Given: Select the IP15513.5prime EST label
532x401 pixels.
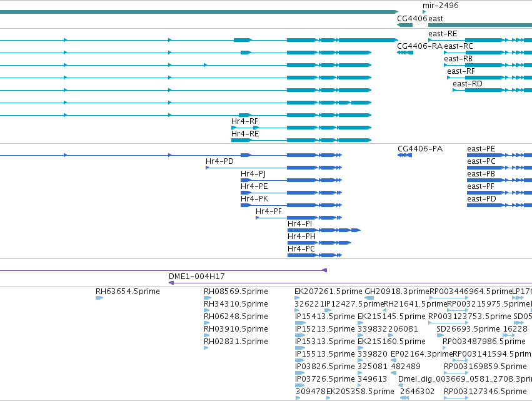Looking at the screenshot, I should (324, 354).
